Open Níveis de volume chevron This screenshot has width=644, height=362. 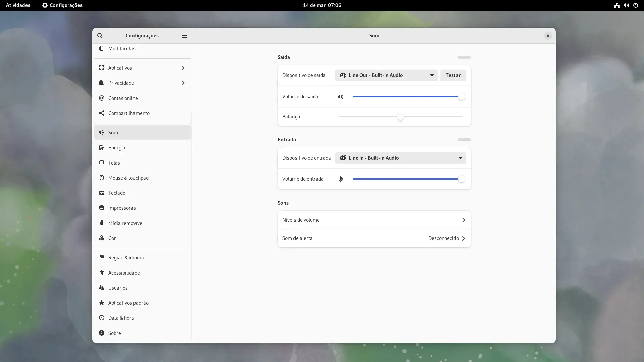[463, 220]
